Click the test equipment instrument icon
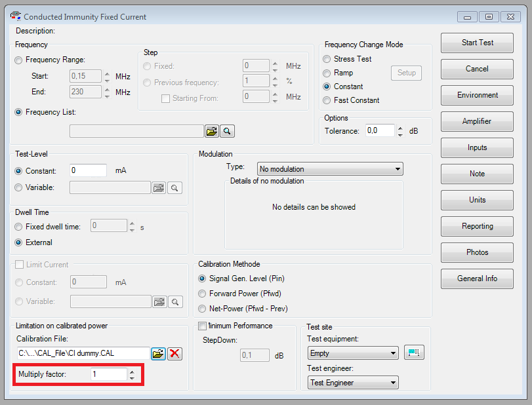The height and width of the screenshot is (405, 532). pyautogui.click(x=414, y=352)
